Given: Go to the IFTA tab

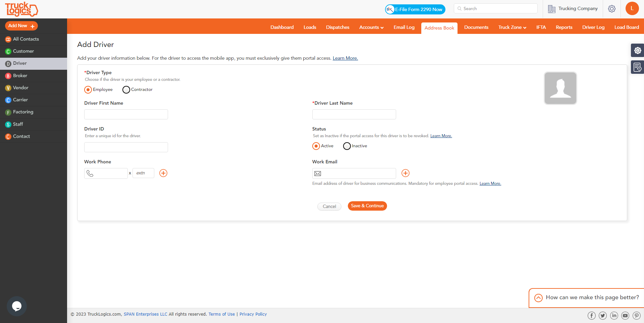Looking at the screenshot, I should click(541, 28).
